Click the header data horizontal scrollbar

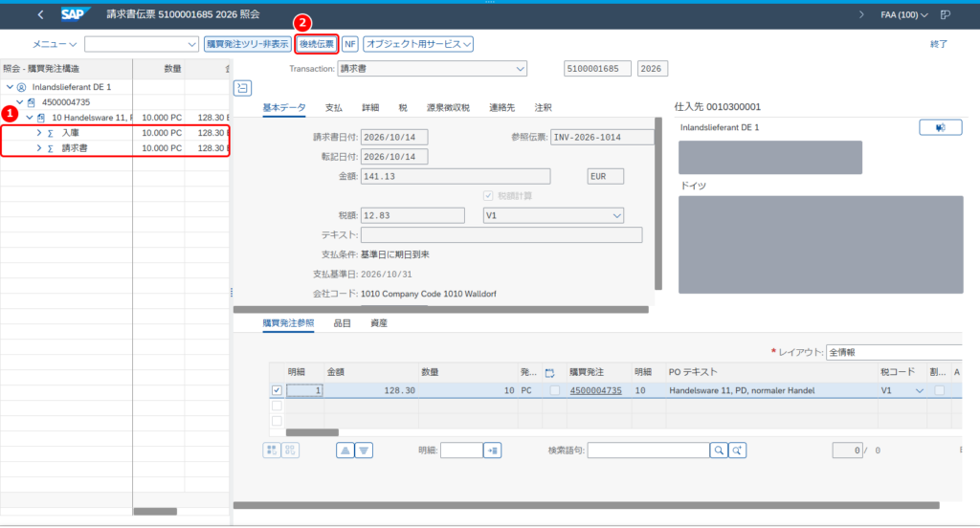440,309
